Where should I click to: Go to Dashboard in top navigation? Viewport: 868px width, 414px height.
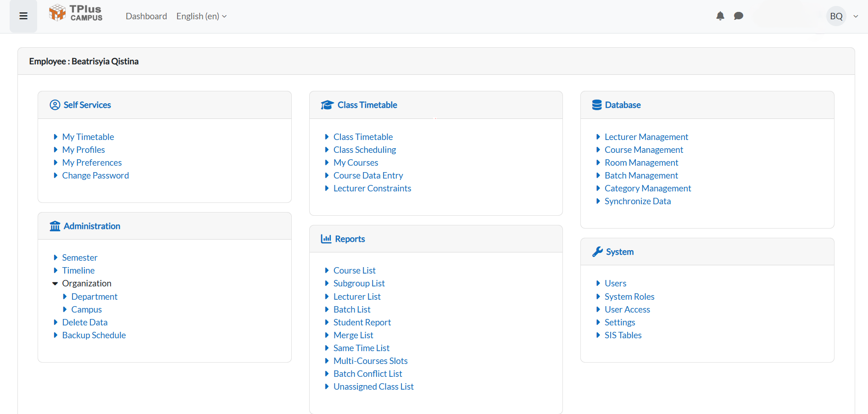click(x=146, y=16)
